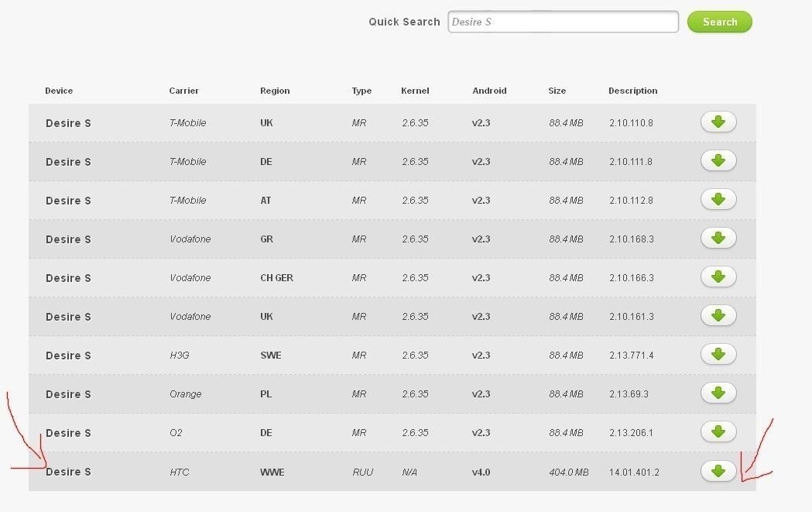Click the 2.10.111.8 description text
812x512 pixels.
(x=631, y=162)
